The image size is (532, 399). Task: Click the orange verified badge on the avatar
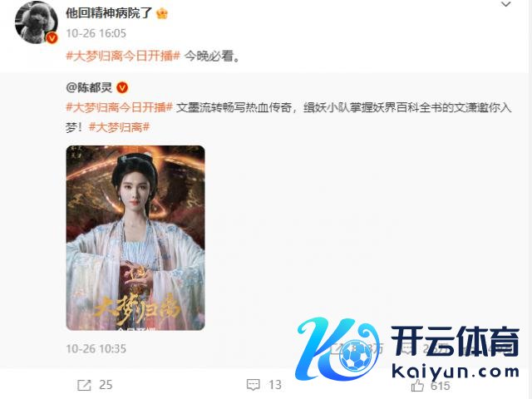click(x=52, y=38)
